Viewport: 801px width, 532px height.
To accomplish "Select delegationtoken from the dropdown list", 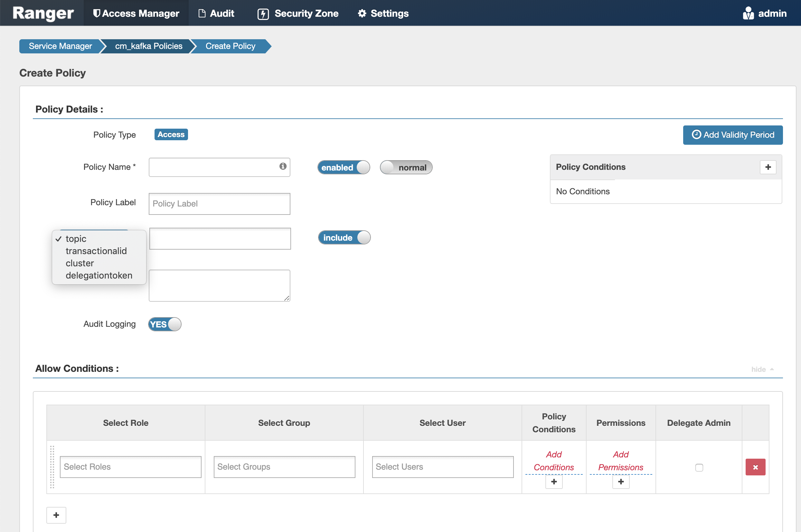I will (99, 275).
